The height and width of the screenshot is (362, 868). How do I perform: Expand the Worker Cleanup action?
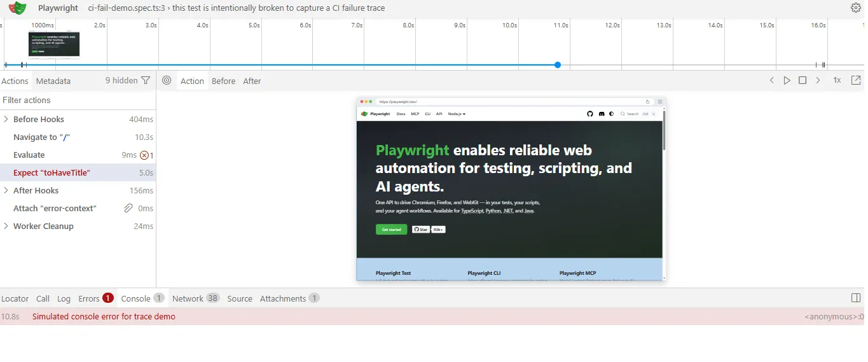tap(6, 226)
